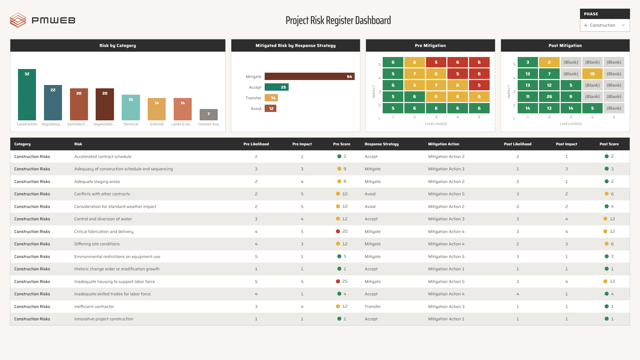Click Mitigated Risk by Response Strategy title
640x360 pixels.
[296, 45]
